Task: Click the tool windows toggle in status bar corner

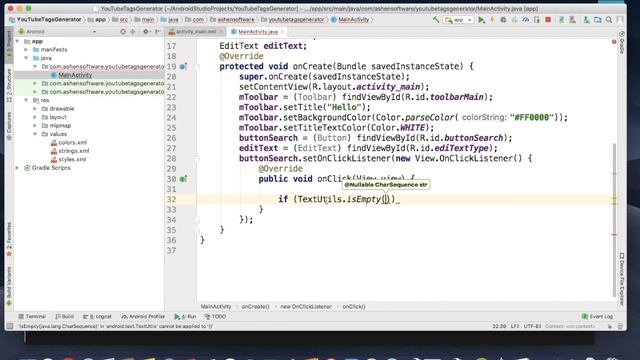Action: coord(10,326)
